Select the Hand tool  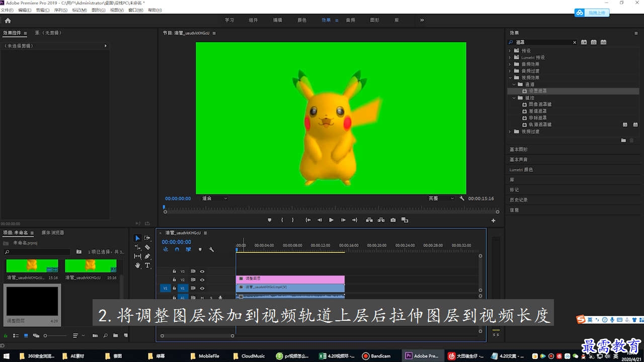(x=137, y=265)
